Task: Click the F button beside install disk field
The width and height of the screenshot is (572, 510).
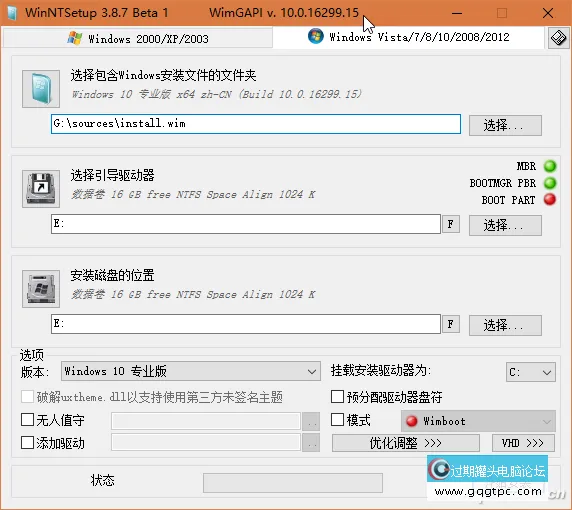Action: [x=451, y=324]
